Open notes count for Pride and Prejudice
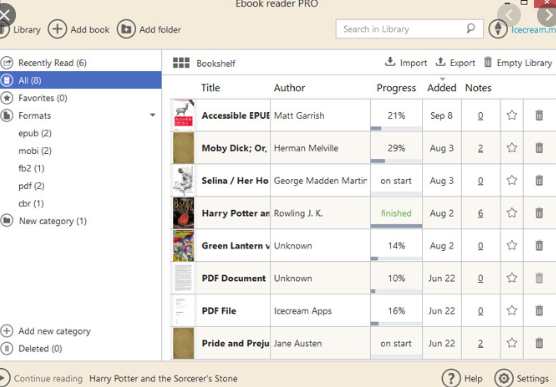This screenshot has width=556, height=387. (480, 343)
